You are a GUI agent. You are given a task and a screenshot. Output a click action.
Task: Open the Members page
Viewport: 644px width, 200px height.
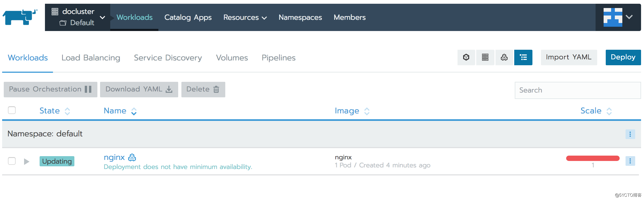pos(349,17)
